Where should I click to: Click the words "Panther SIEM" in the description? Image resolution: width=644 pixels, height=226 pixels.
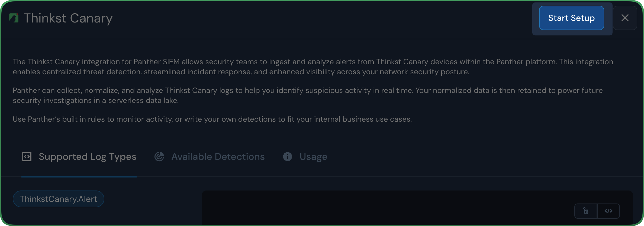(x=156, y=62)
